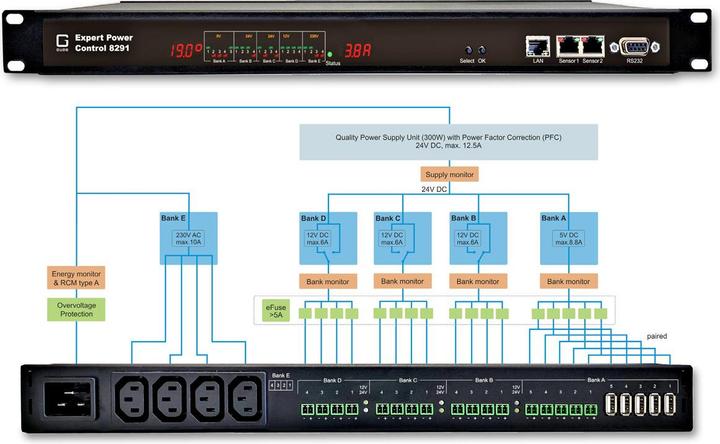The width and height of the screenshot is (720, 444).
Task: Click the "24V DC" label below Supply monitor
Action: coord(434,189)
